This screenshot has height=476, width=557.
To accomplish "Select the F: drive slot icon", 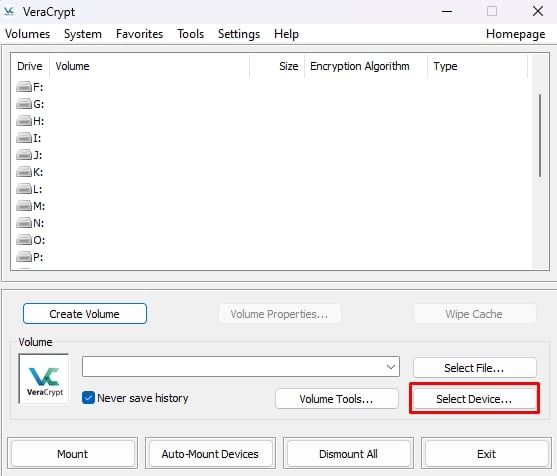I will point(24,87).
